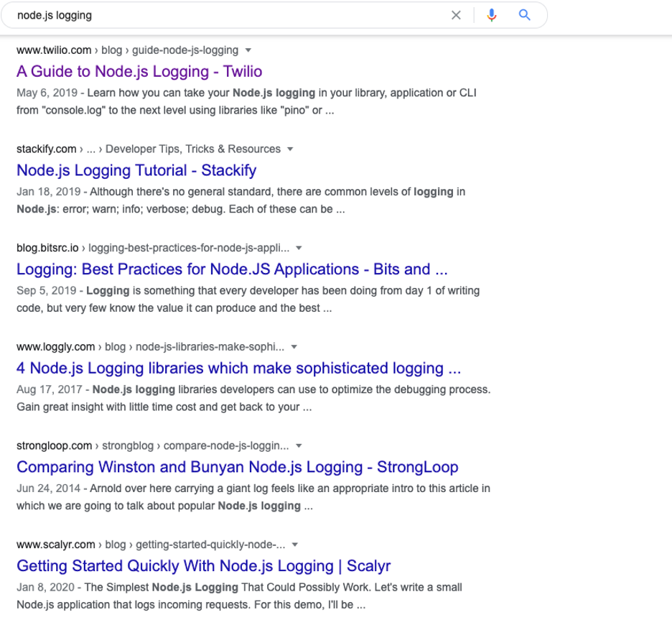Start voice search with microphone icon

click(x=492, y=15)
